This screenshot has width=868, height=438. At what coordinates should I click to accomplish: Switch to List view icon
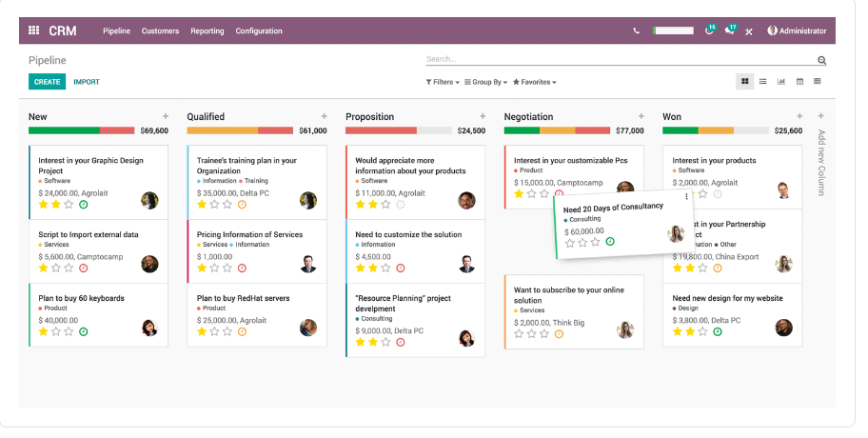(x=762, y=81)
